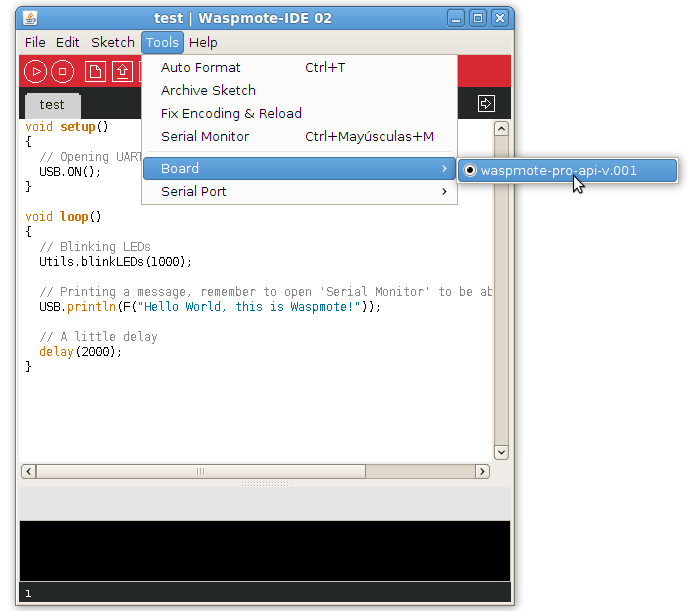Click the Verify/Compile play icon
Viewport: 691px width, 611px height.
point(35,71)
